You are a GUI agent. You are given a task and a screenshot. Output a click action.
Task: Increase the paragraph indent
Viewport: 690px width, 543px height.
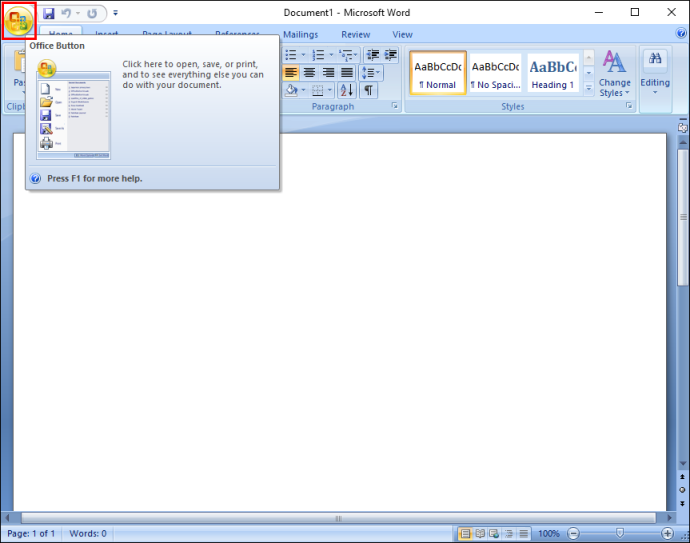pyautogui.click(x=390, y=55)
